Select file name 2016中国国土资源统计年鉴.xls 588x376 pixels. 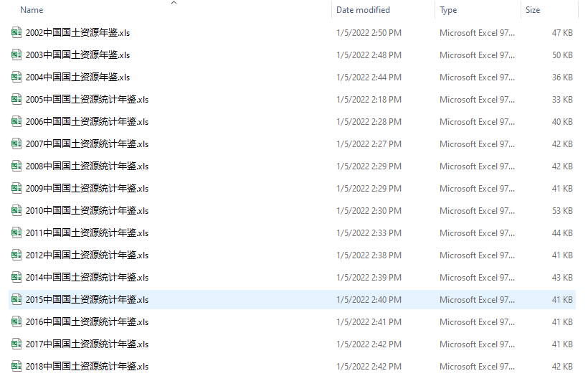[x=87, y=321]
